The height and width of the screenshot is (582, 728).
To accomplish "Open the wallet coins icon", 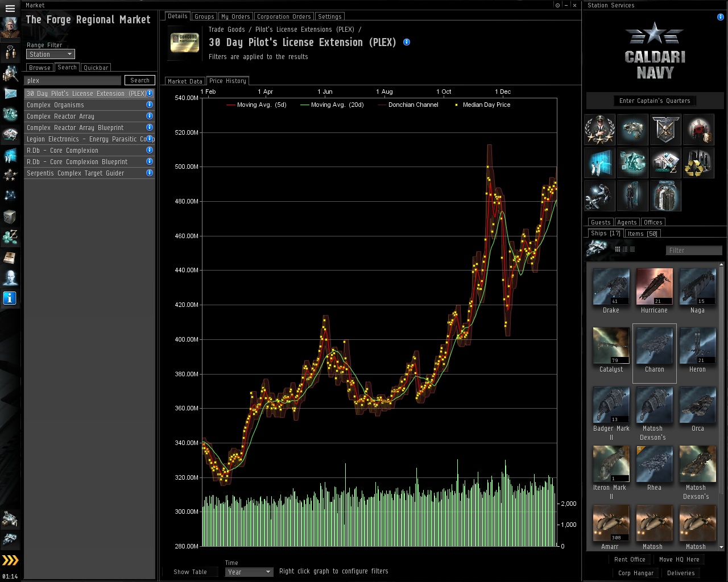I will coord(10,237).
